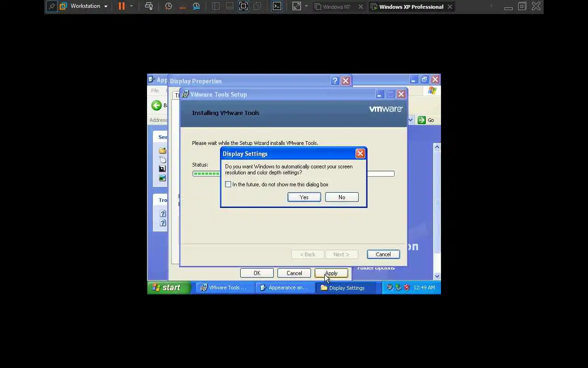
Task: Click the pin icon in Workstation toolbar
Action: tap(52, 6)
